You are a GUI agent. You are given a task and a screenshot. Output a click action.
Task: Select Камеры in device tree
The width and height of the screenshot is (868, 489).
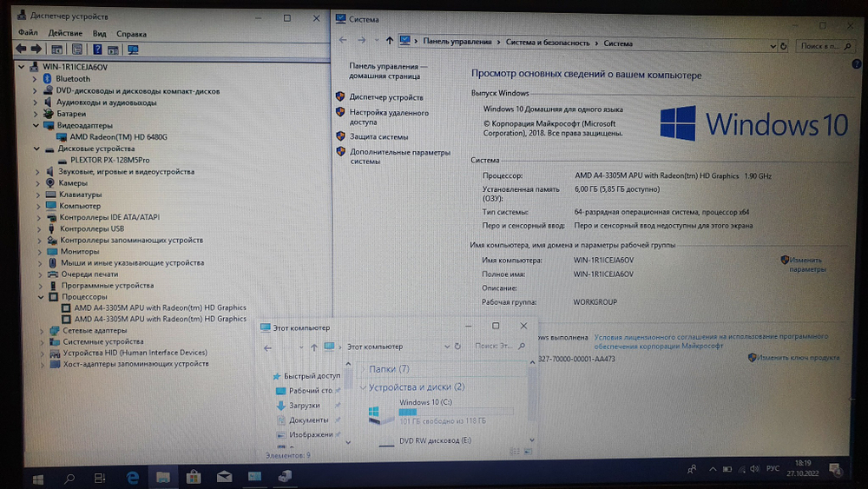73,182
